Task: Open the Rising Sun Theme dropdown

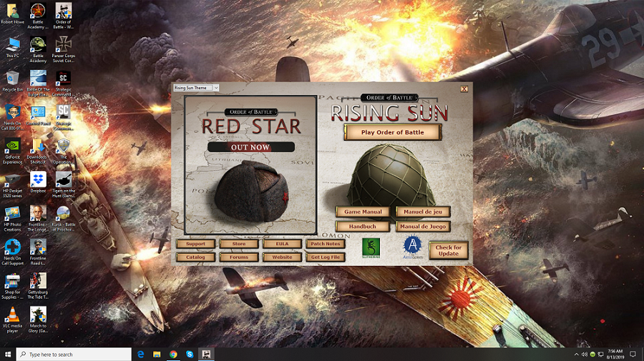Action: pyautogui.click(x=196, y=88)
